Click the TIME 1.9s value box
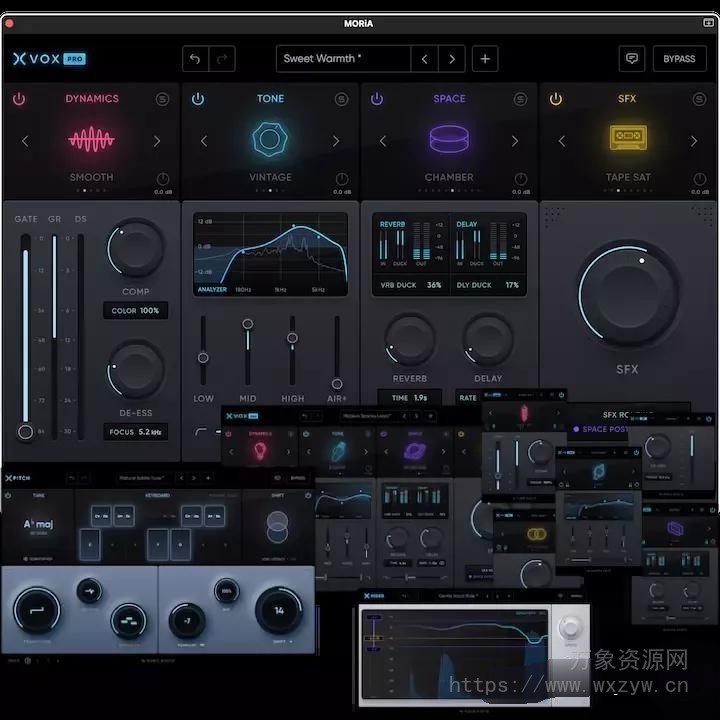720x720 pixels. [410, 398]
